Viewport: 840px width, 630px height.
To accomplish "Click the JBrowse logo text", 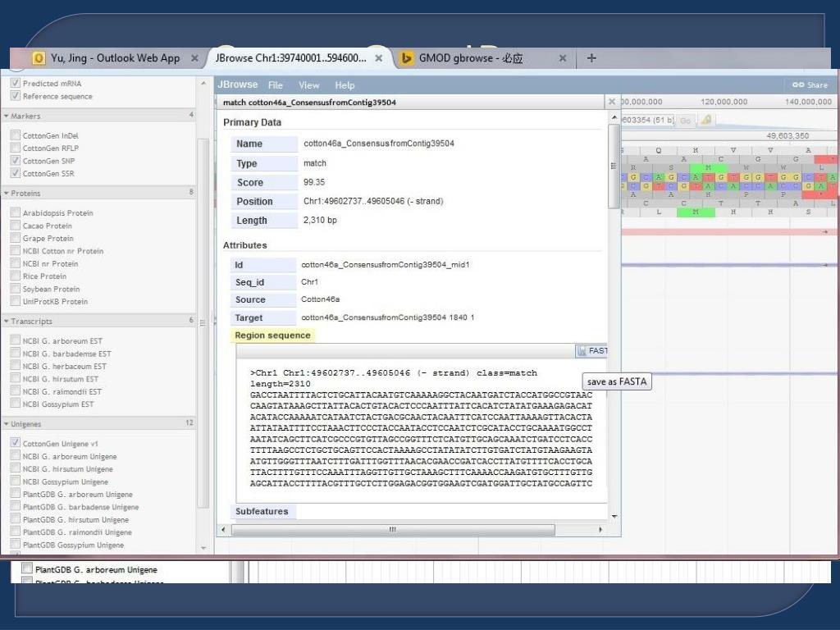I will coord(237,84).
